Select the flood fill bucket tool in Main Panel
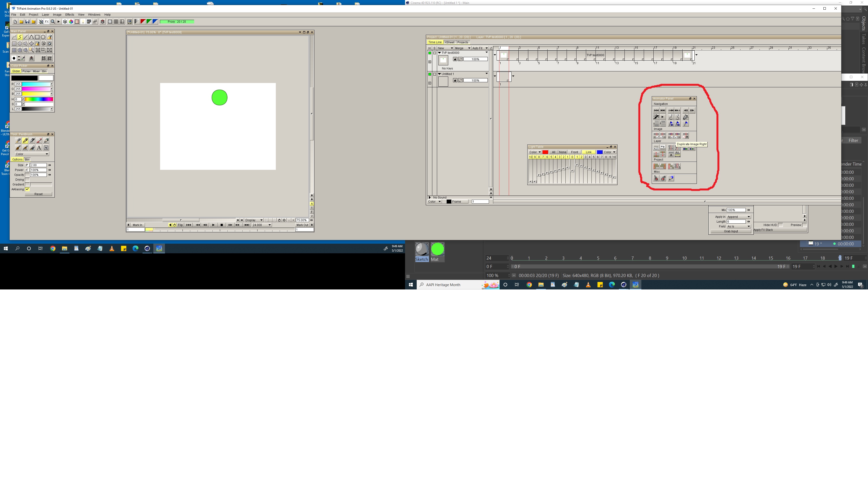Screen dimensions: 868x494 click(x=49, y=37)
